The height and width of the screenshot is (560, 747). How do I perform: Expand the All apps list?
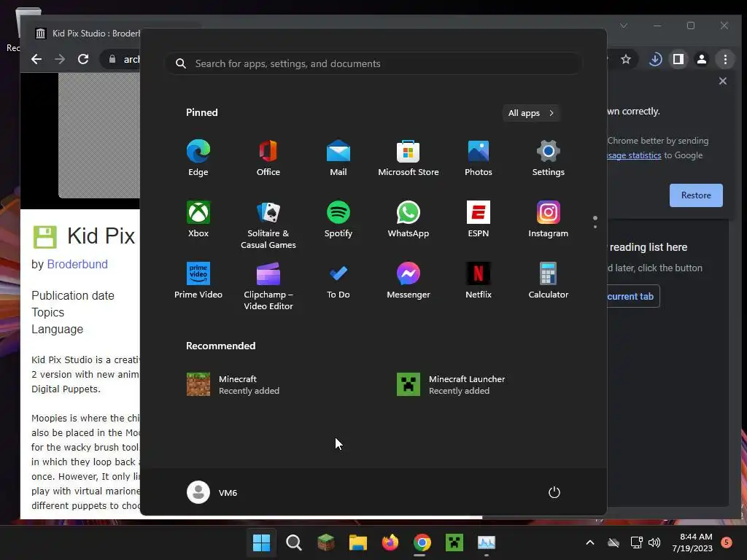tap(531, 113)
